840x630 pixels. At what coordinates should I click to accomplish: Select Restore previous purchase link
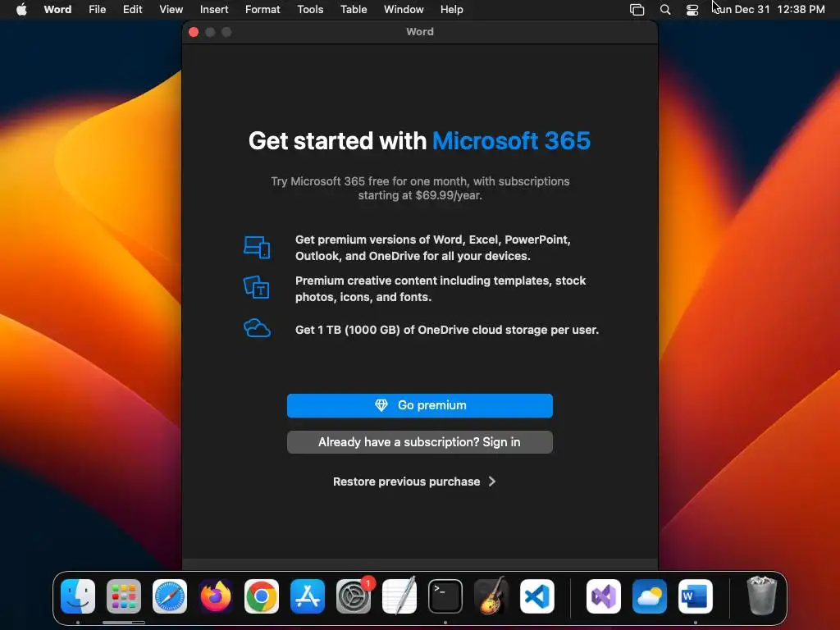tap(406, 482)
